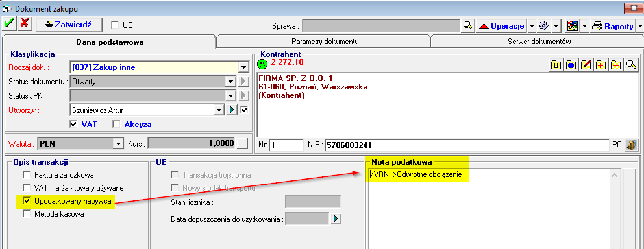644x249 pixels.
Task: Toggle VAT marża - towary używane checkbox
Action: 27,188
